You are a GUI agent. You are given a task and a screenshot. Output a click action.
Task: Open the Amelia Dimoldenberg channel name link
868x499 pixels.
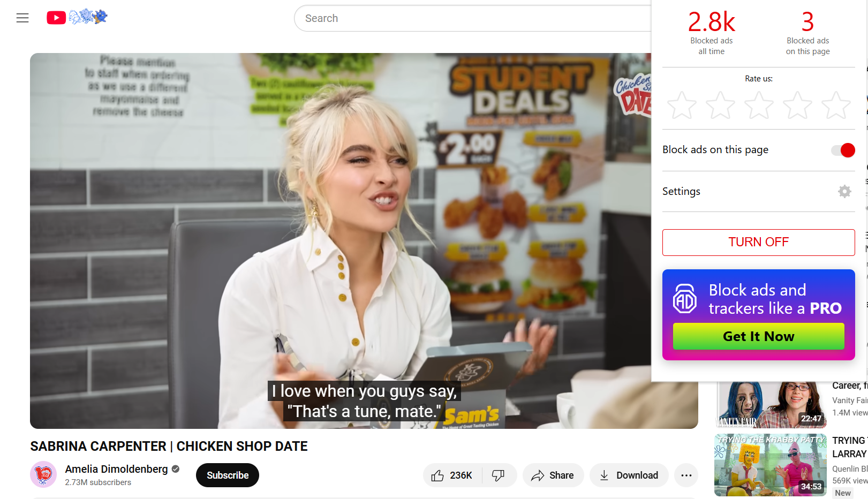click(116, 469)
